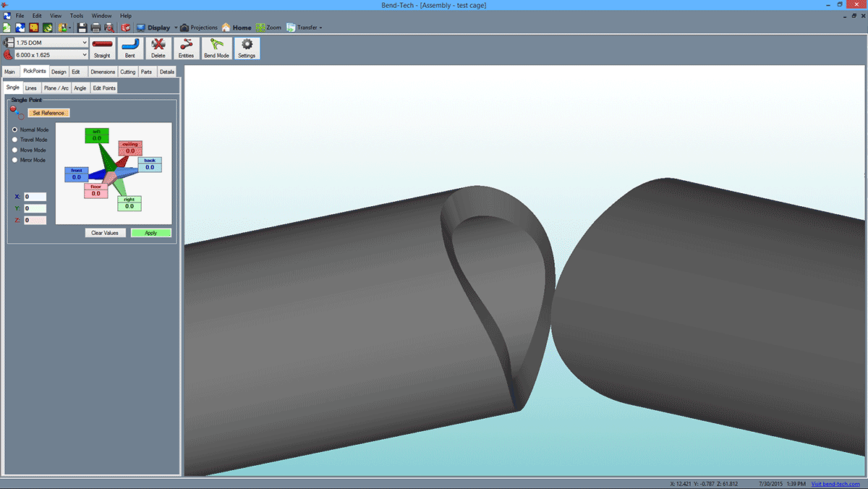Open the Help menu
Viewport: 868px width, 489px height.
point(126,15)
